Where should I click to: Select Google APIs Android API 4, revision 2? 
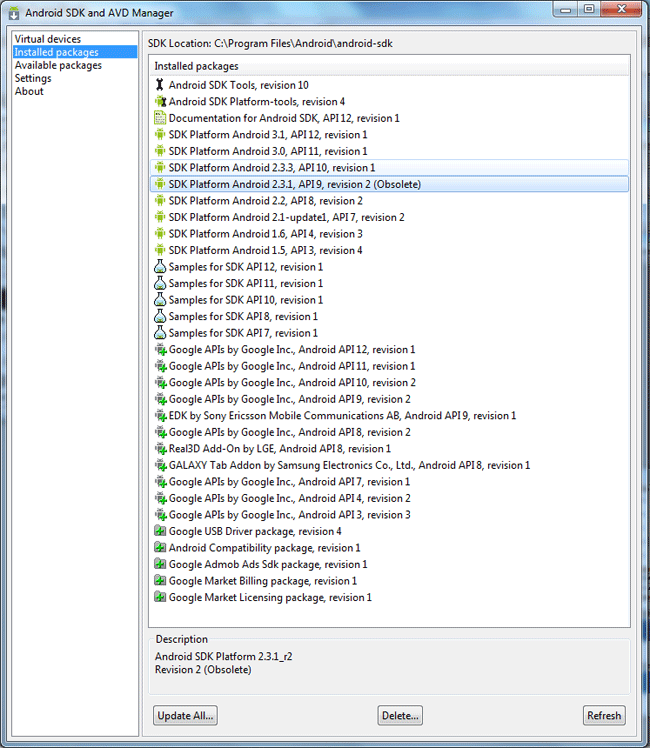pyautogui.click(x=289, y=499)
